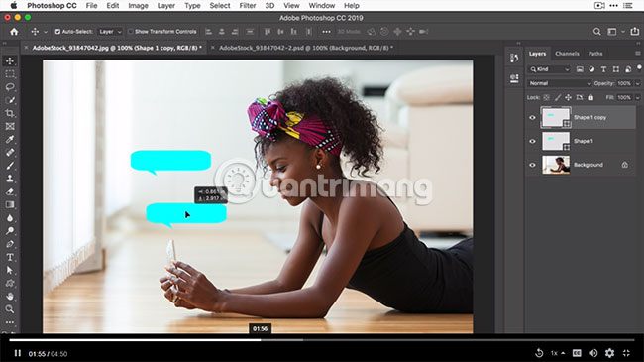Rewind using the replay button
Viewport: 644px width, 362px height.
pos(539,353)
